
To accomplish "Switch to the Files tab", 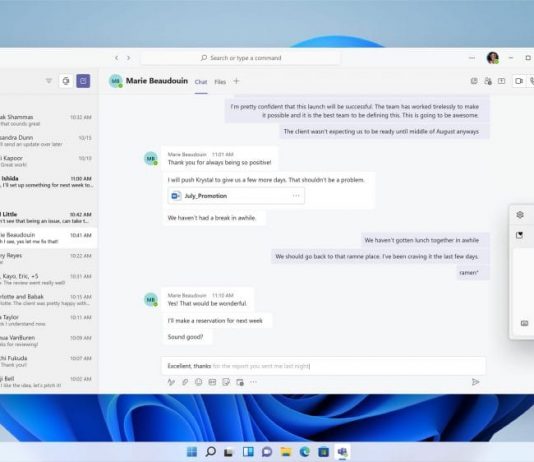I will (220, 82).
